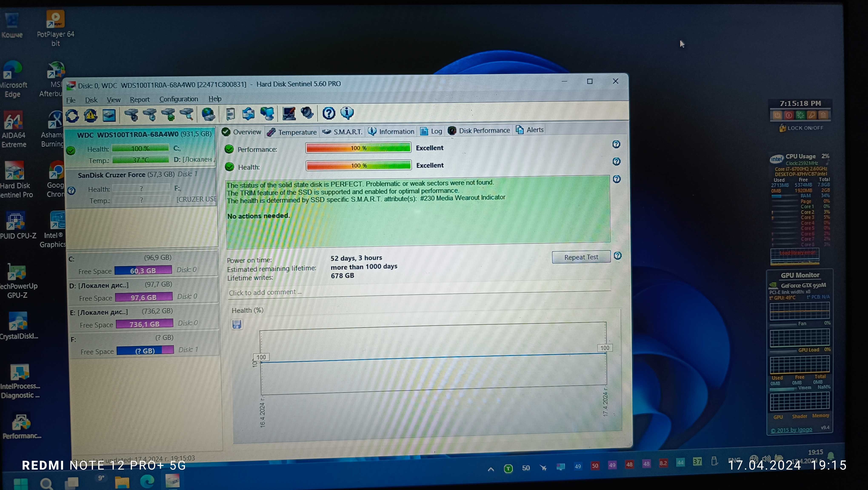
Task: Click the Refresh toolbar icon
Action: coord(72,116)
